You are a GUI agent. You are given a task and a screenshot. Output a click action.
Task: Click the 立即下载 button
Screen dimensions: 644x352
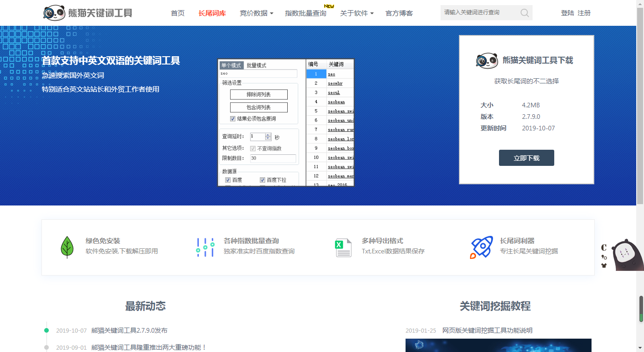click(x=527, y=158)
